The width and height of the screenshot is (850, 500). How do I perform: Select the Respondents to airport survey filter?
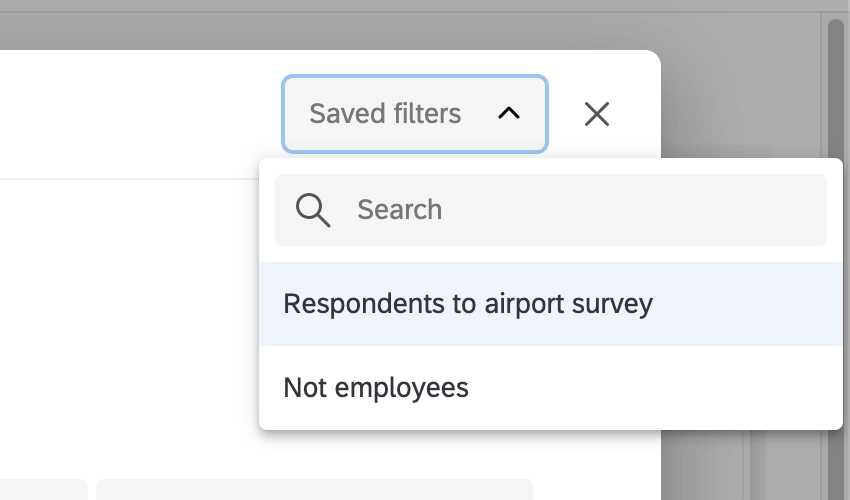pos(468,304)
